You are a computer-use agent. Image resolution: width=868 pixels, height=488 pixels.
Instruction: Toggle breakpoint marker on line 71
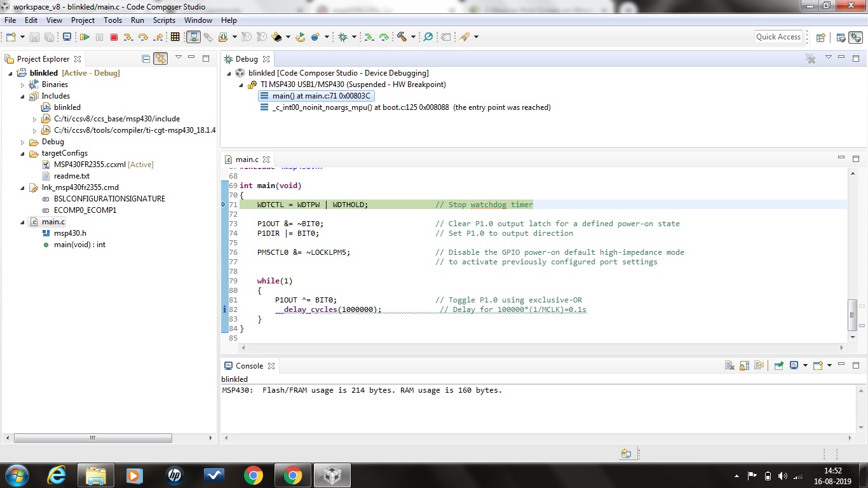pyautogui.click(x=224, y=205)
